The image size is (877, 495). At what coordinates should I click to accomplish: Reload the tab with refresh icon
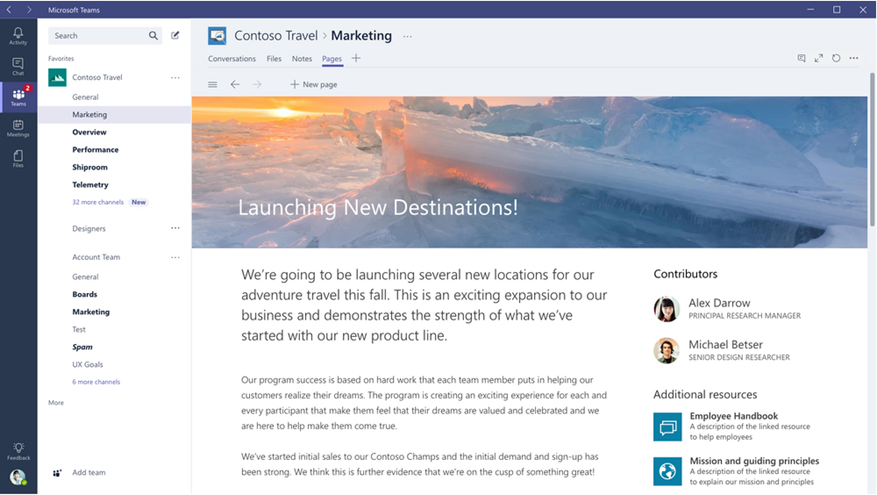[x=836, y=58]
